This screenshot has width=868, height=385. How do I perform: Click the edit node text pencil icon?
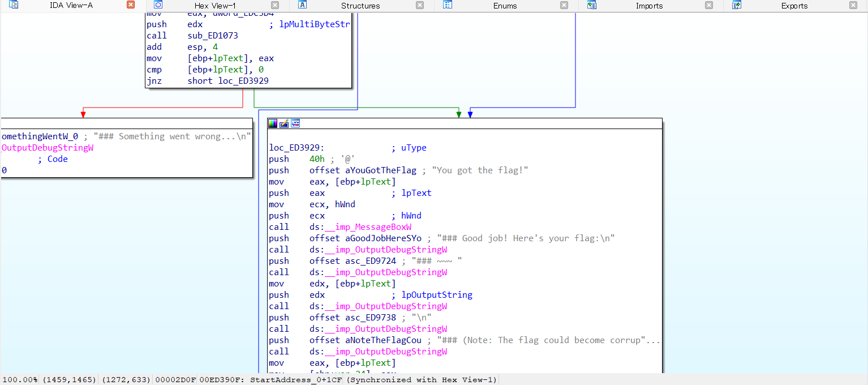tap(284, 123)
